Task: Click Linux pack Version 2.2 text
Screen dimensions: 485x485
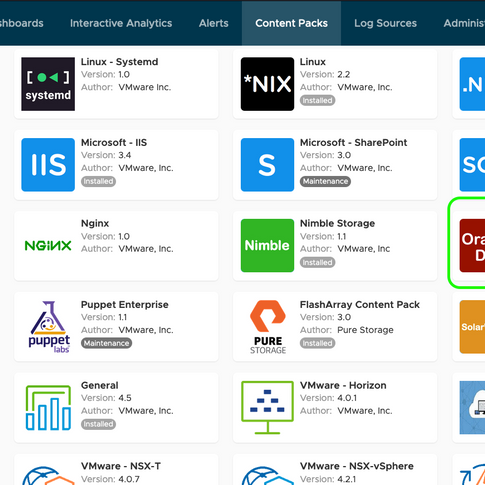Action: click(x=325, y=74)
